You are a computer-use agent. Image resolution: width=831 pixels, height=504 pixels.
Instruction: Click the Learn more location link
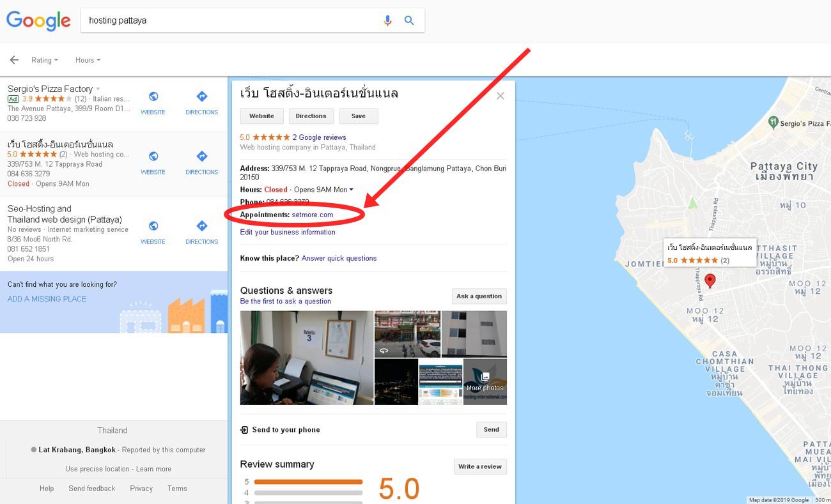pyautogui.click(x=153, y=469)
